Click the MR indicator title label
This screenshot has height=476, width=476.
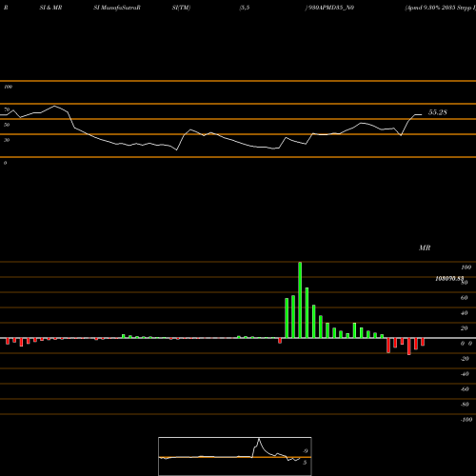point(425,248)
